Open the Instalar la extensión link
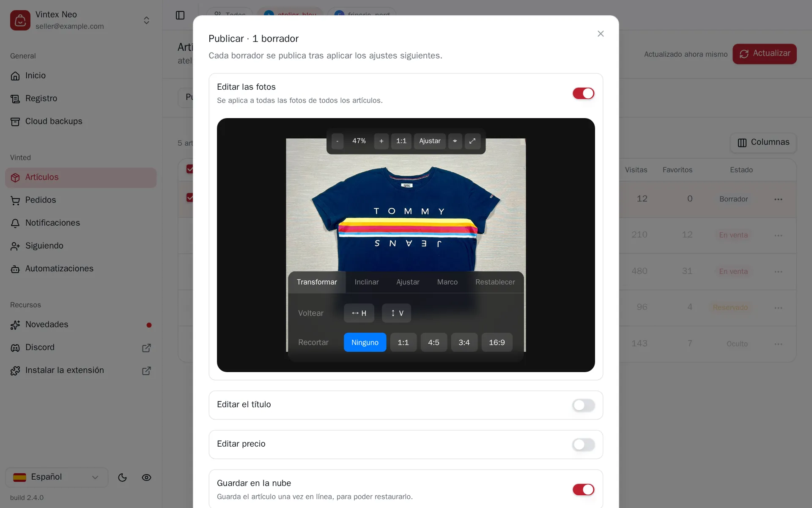This screenshot has height=508, width=812. pyautogui.click(x=81, y=370)
